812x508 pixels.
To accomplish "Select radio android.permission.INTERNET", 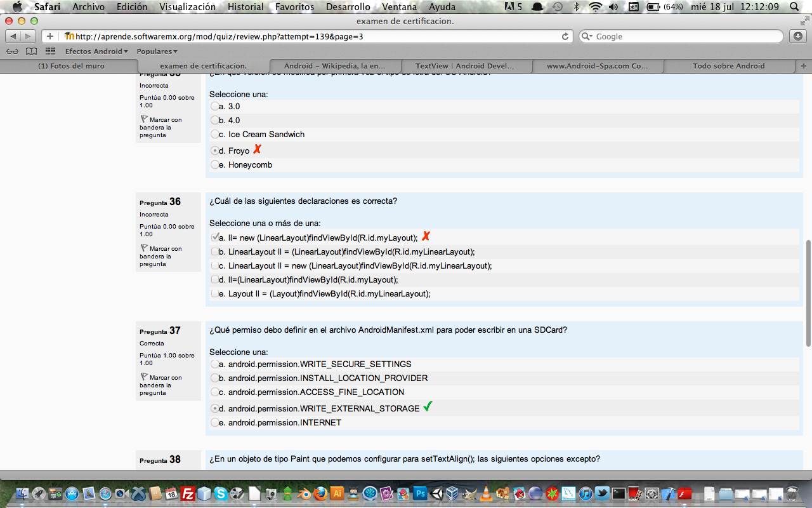I will click(215, 423).
